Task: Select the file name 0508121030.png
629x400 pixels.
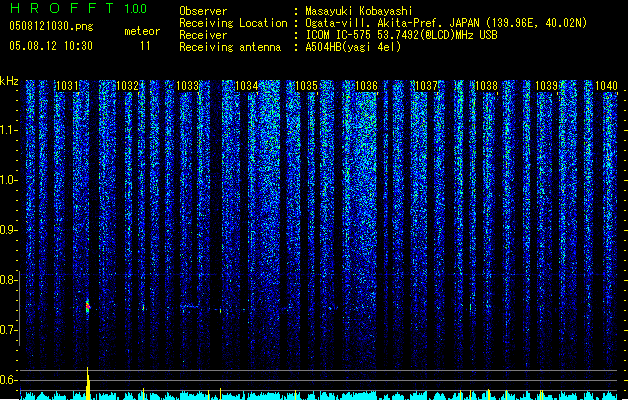Action: click(51, 26)
